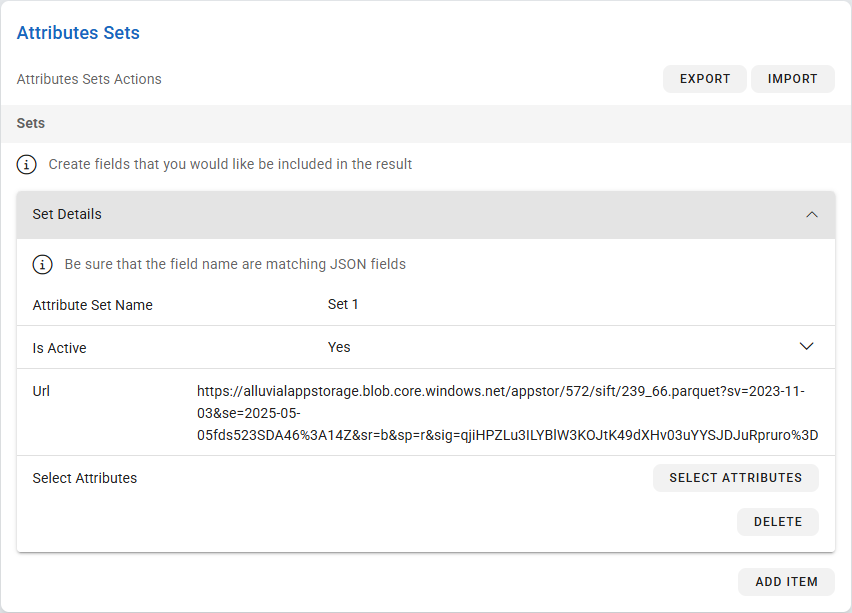Click the info icon beside 'Create fields' hint
The height and width of the screenshot is (613, 852).
click(x=28, y=164)
